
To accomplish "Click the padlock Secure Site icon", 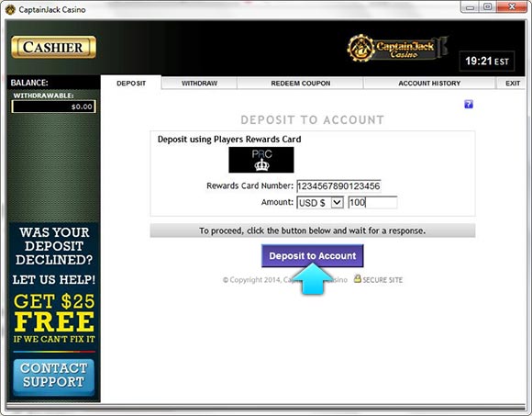I will (358, 278).
